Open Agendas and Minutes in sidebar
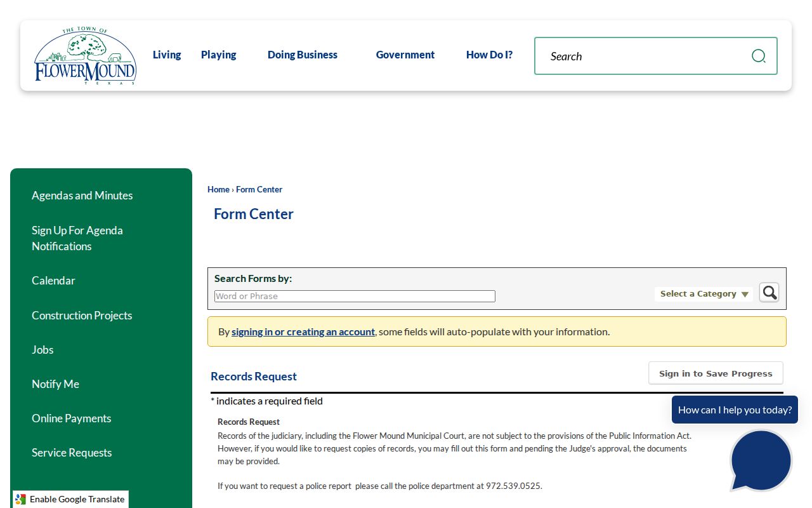 (x=82, y=196)
